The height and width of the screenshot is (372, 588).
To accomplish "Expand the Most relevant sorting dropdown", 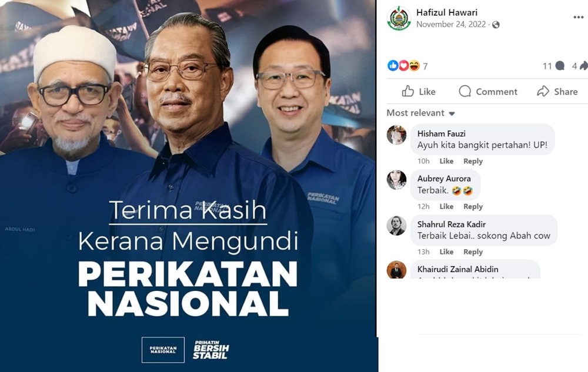I will pyautogui.click(x=421, y=113).
